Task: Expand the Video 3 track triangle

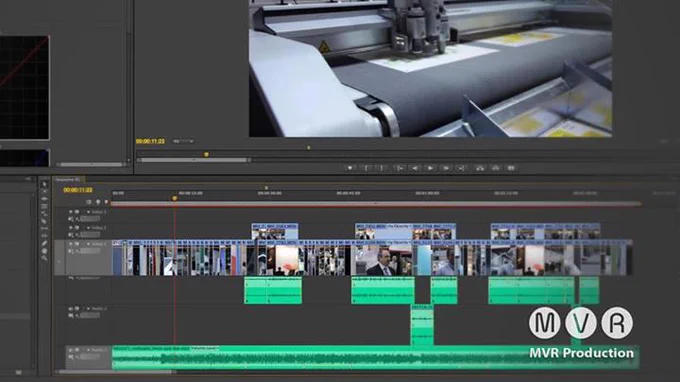Action: [88, 212]
